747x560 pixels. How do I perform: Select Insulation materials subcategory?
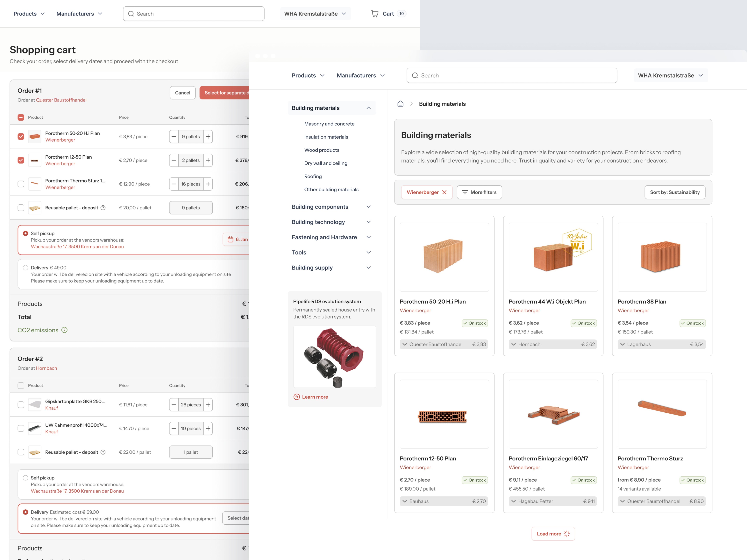pyautogui.click(x=326, y=137)
